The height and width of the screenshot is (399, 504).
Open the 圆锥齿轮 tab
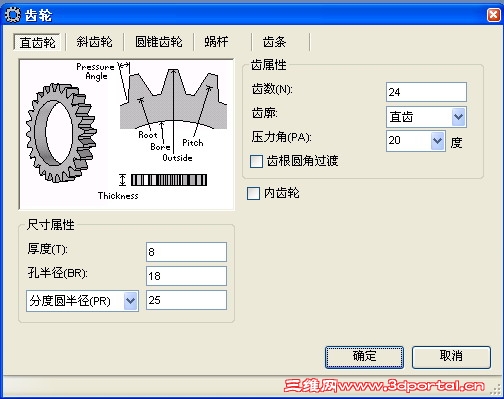(159, 42)
